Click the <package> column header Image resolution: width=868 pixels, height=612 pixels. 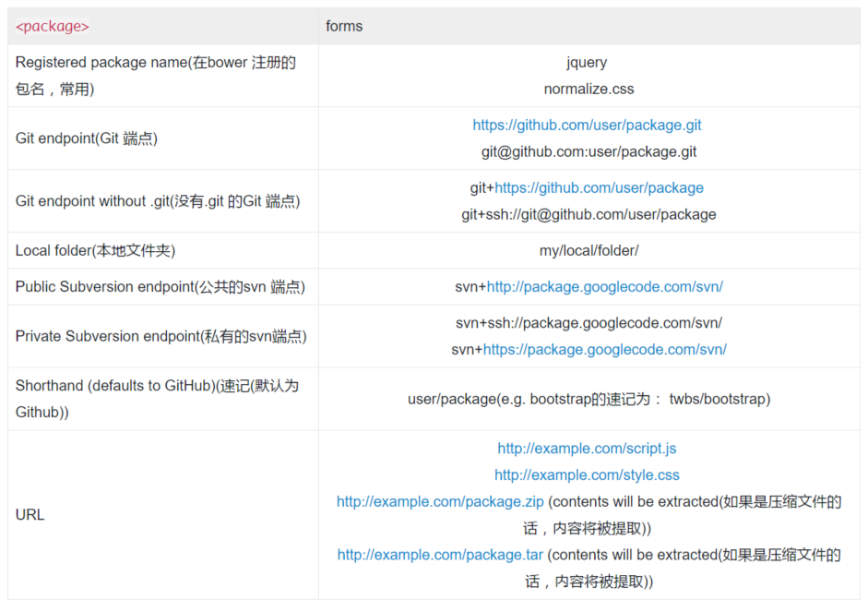(53, 26)
